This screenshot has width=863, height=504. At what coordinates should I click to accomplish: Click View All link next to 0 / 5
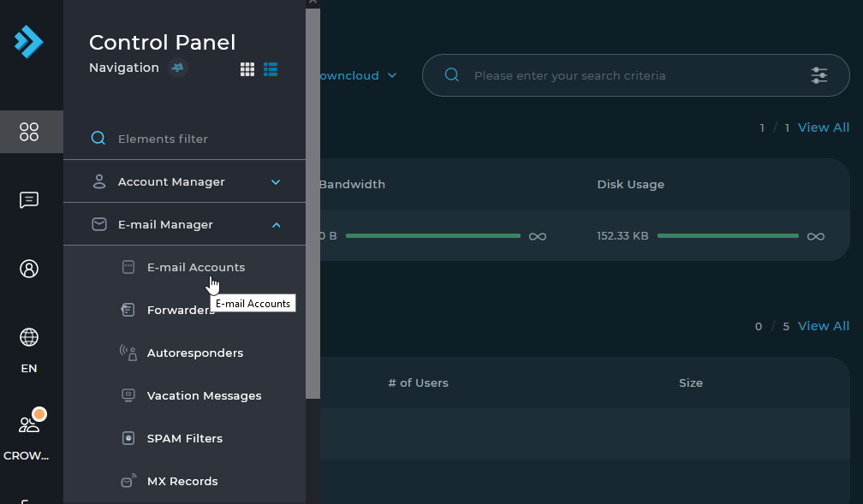point(823,326)
